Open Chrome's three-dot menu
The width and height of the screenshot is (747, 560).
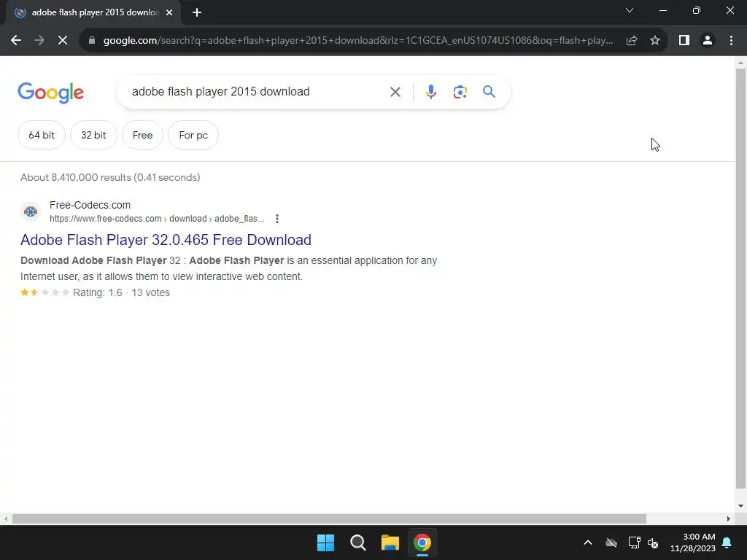click(731, 41)
